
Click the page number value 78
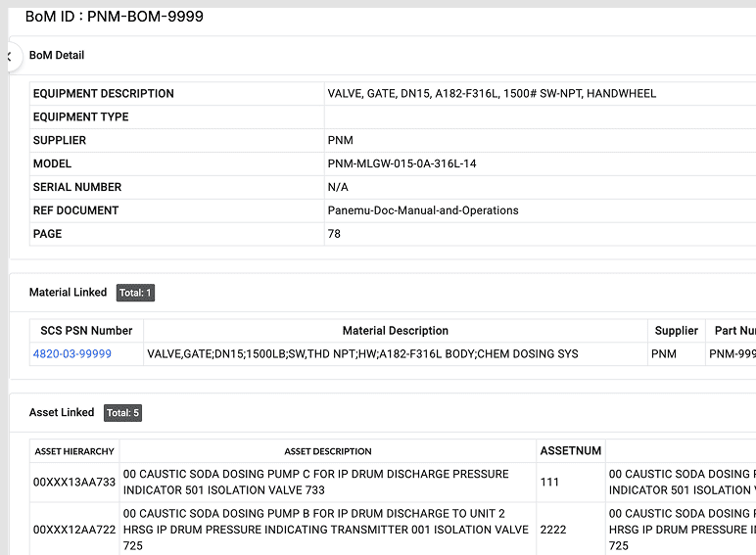(334, 234)
